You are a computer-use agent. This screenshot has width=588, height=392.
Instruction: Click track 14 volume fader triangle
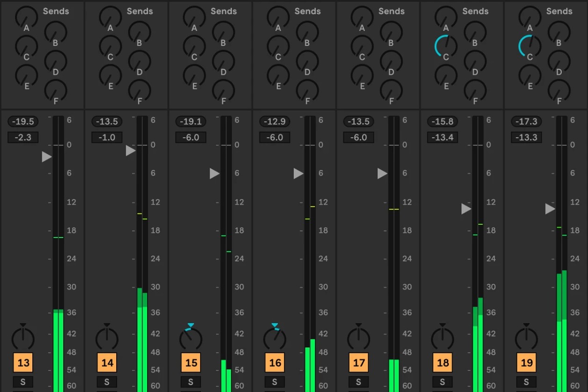pos(131,151)
